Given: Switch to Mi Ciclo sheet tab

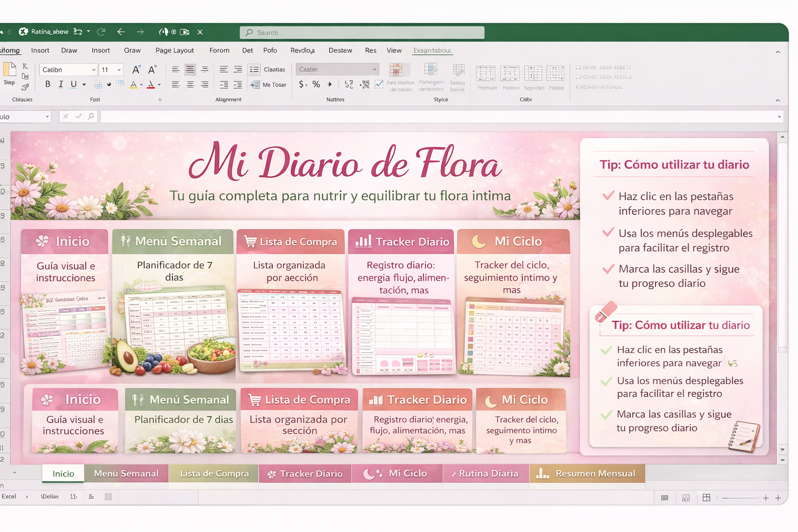Looking at the screenshot, I should [397, 473].
